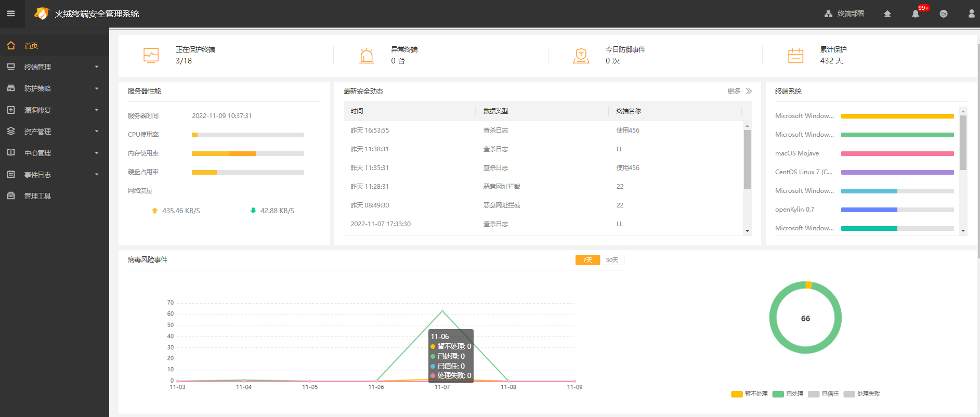Select the 昨天 16:53:55 log row
The height and width of the screenshot is (417, 980).
coord(543,131)
